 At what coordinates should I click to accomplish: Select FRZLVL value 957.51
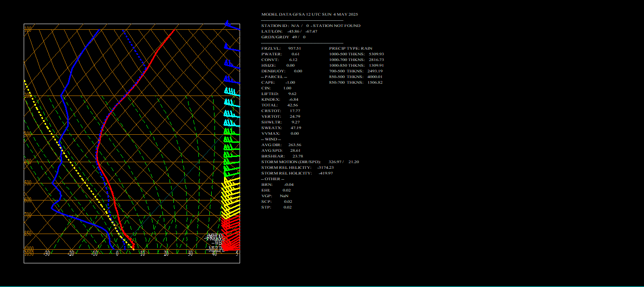coord(295,48)
